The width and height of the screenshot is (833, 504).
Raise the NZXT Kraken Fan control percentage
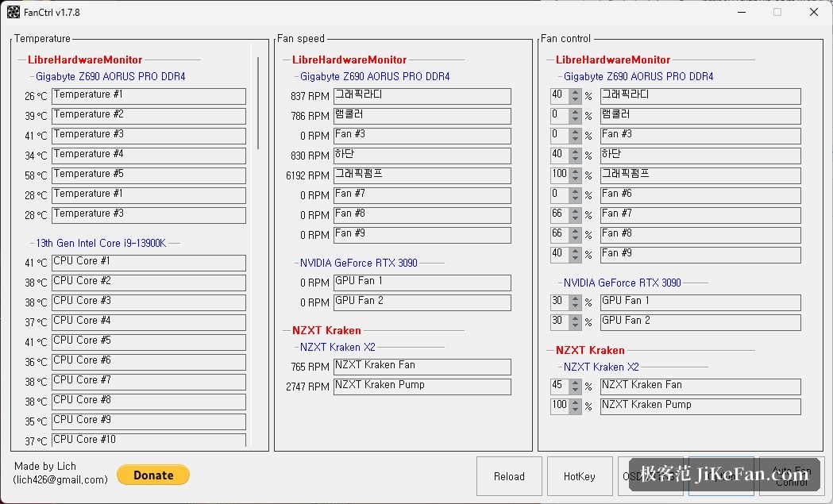(x=576, y=383)
